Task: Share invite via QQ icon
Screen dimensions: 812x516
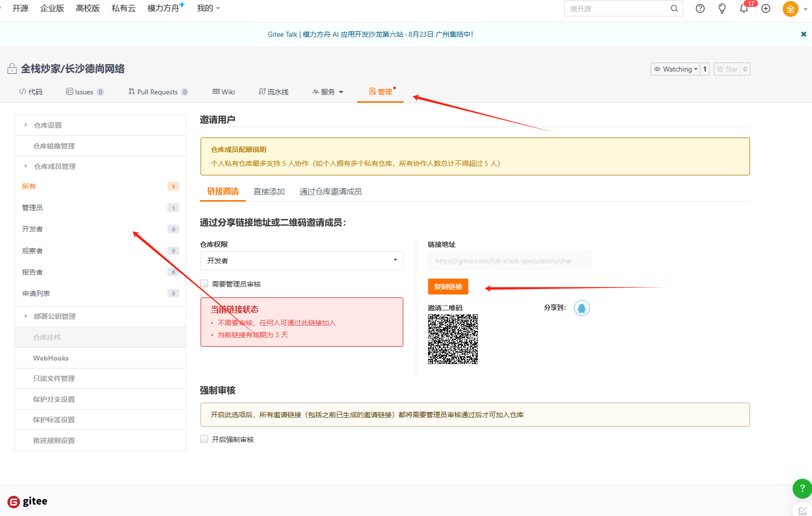Action: coord(582,308)
